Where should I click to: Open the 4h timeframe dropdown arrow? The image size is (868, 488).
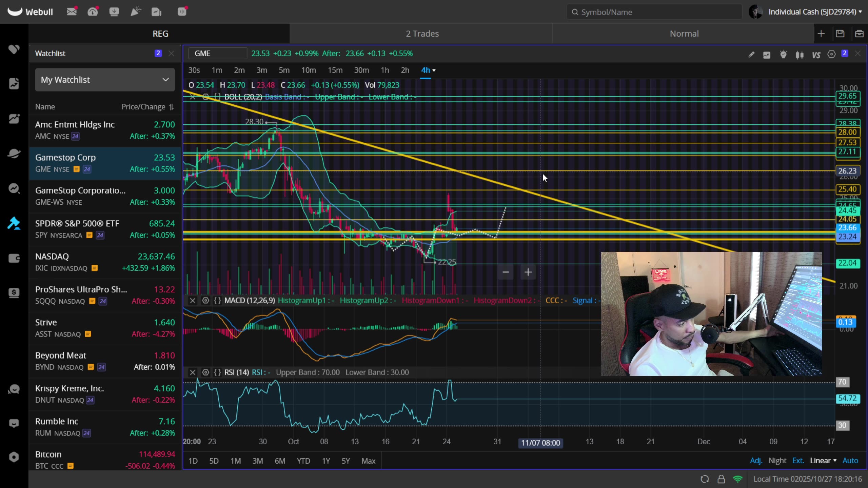pyautogui.click(x=434, y=70)
